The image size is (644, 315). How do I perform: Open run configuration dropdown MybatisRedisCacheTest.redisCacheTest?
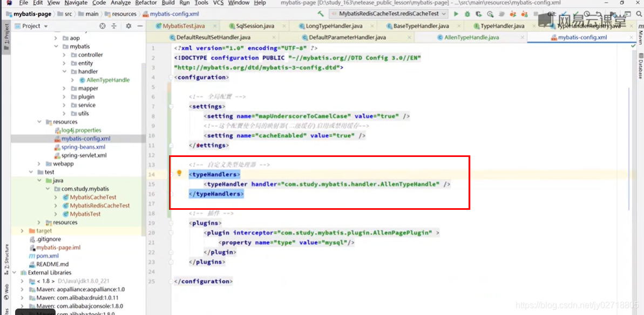[388, 14]
